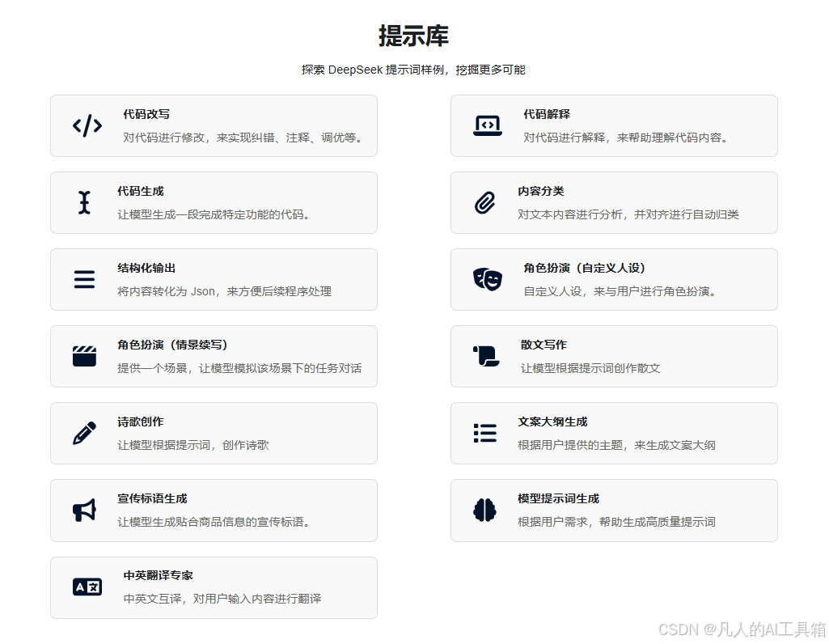Open the 代码改写 card title
Viewport: 829px width, 644px height.
146,114
